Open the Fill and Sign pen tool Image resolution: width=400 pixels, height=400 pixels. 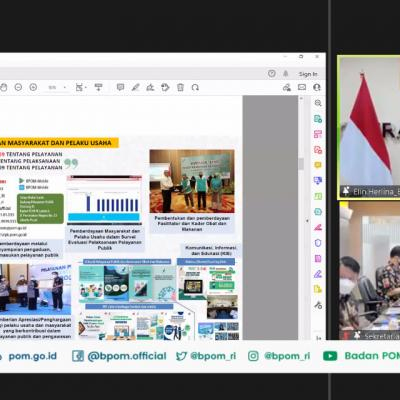(x=318, y=274)
